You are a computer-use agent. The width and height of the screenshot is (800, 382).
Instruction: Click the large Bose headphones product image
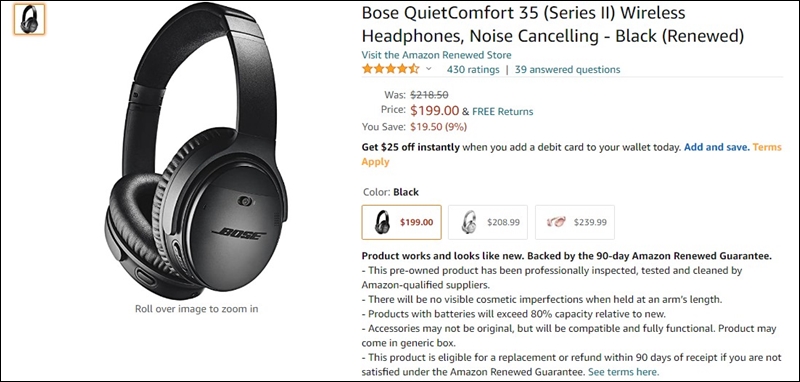[x=196, y=151]
